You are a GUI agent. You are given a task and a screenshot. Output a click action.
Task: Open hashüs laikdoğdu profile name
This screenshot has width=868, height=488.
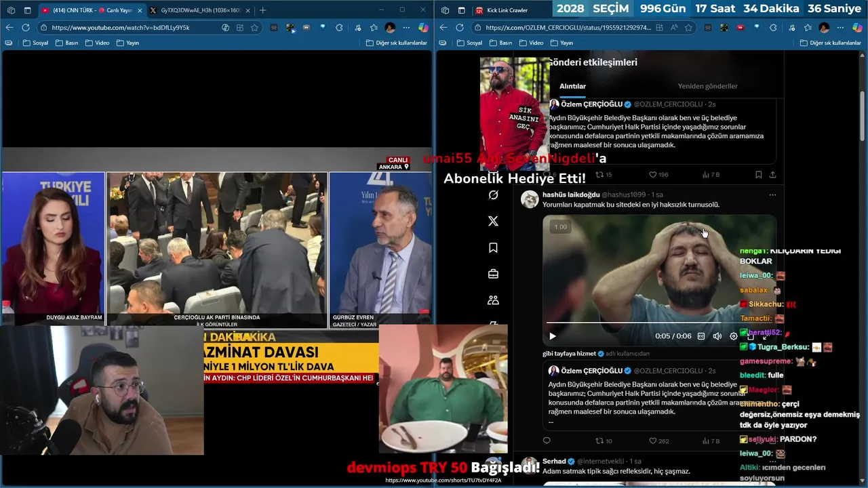pyautogui.click(x=571, y=195)
